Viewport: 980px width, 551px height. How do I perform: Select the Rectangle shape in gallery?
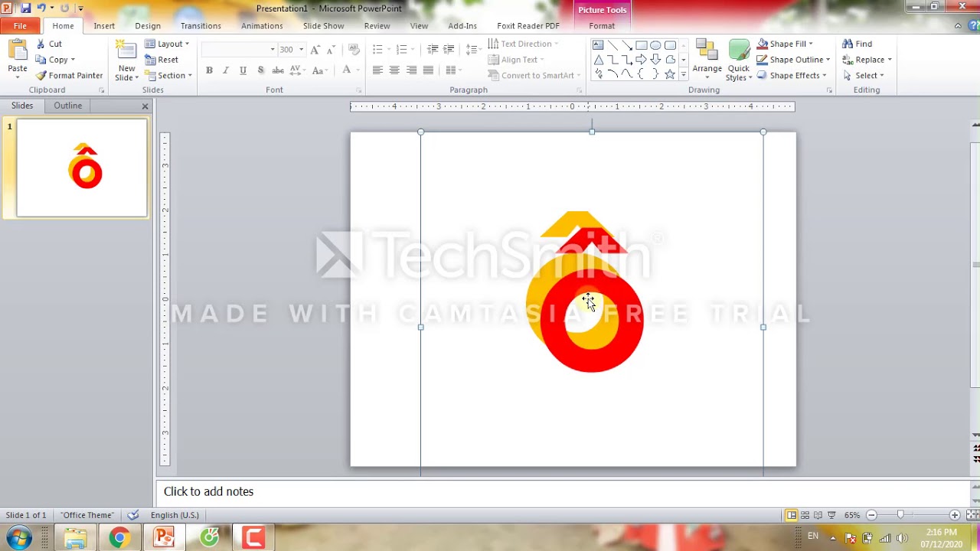pos(642,45)
